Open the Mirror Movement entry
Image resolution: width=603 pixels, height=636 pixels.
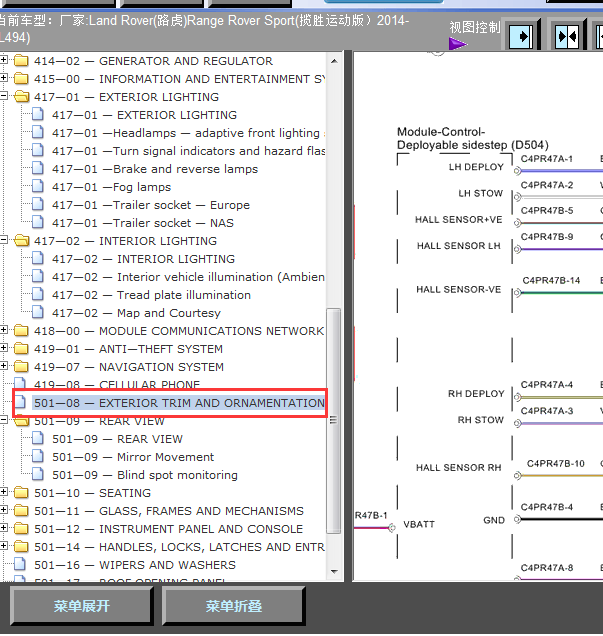pos(133,457)
